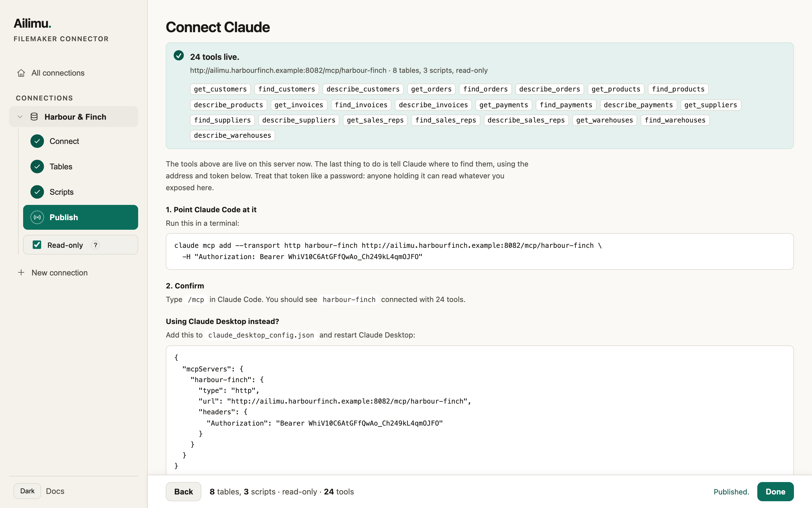
Task: Click the Publish broadcast icon
Action: point(37,217)
